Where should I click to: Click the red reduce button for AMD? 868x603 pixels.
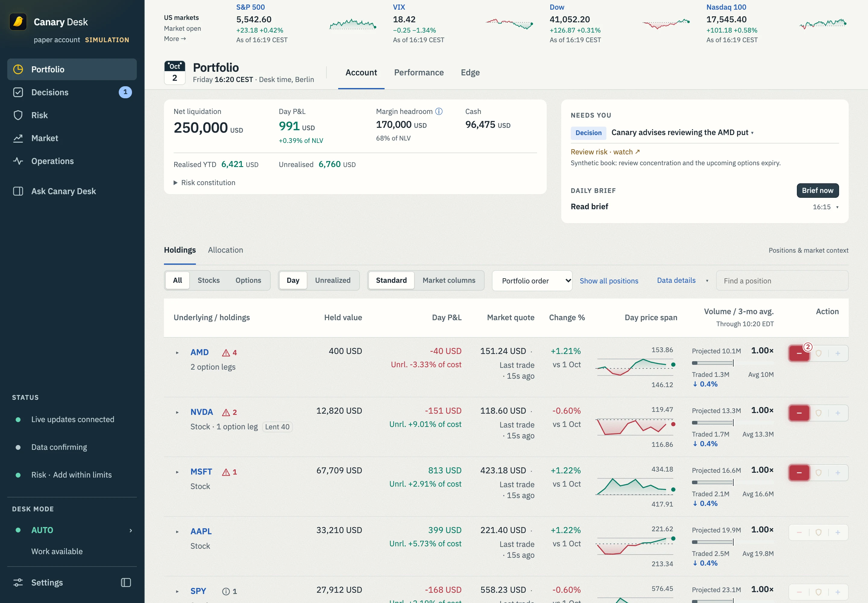tap(799, 353)
